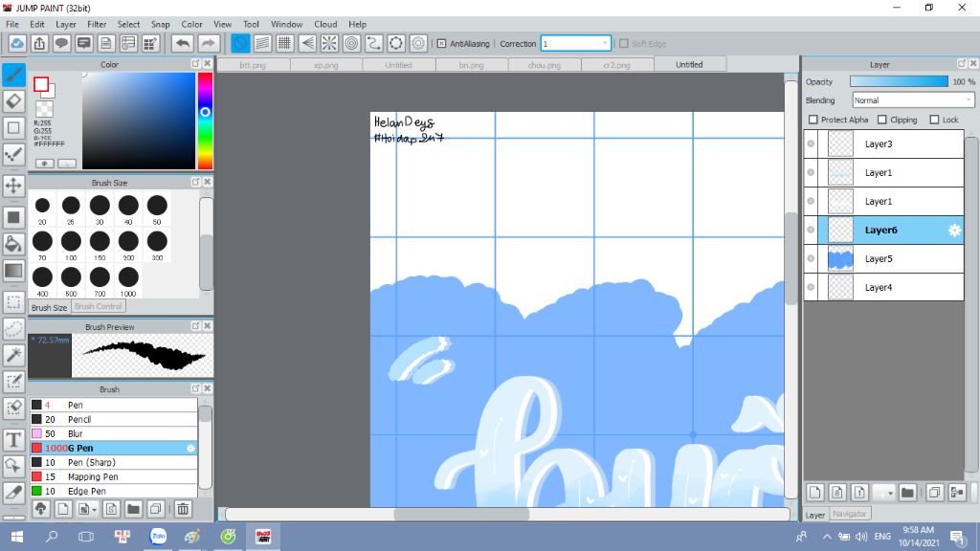The width and height of the screenshot is (980, 551).
Task: Toggle AntiAliasing checkbox
Action: (x=441, y=44)
